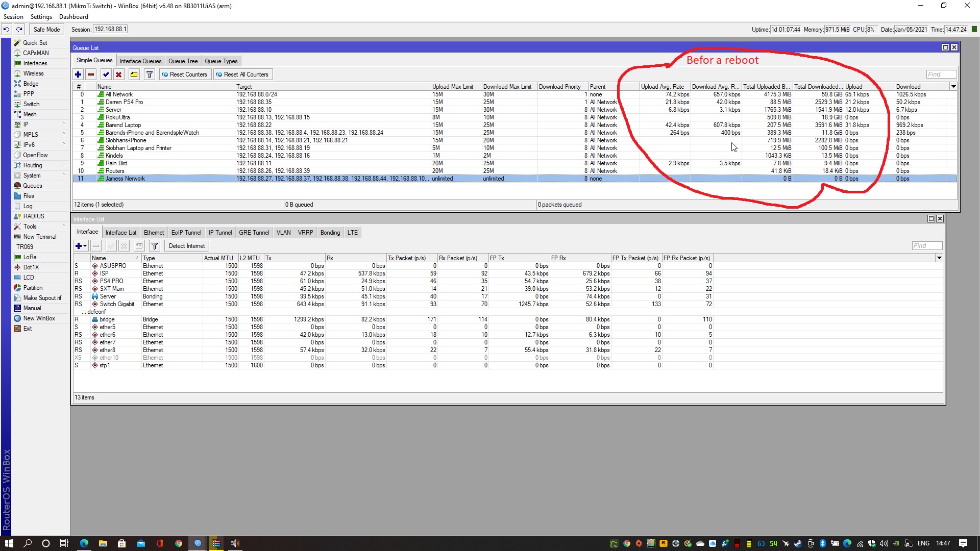Expand the Routing sidebar submenu
Image resolution: width=980 pixels, height=551 pixels.
[x=63, y=165]
